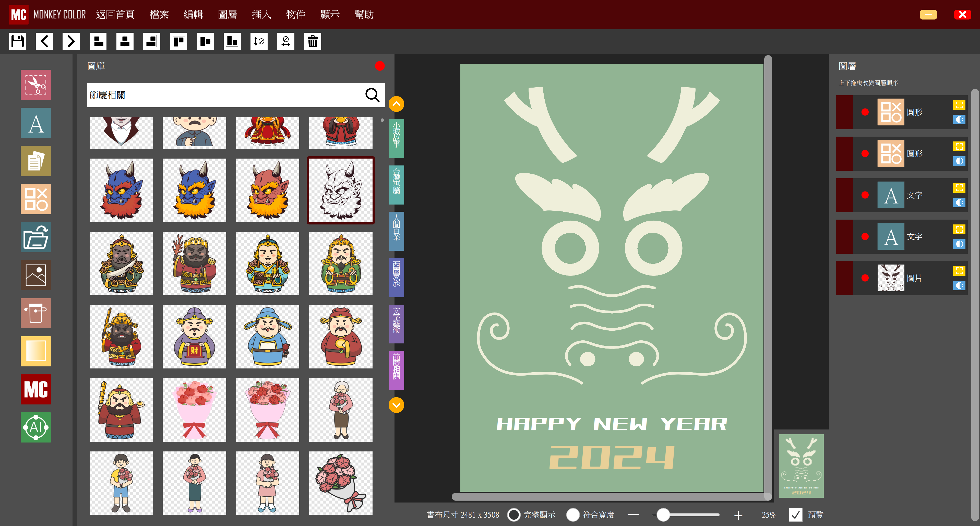Redo with the right arrow toolbar button
Viewport: 980px width, 526px height.
pyautogui.click(x=71, y=41)
